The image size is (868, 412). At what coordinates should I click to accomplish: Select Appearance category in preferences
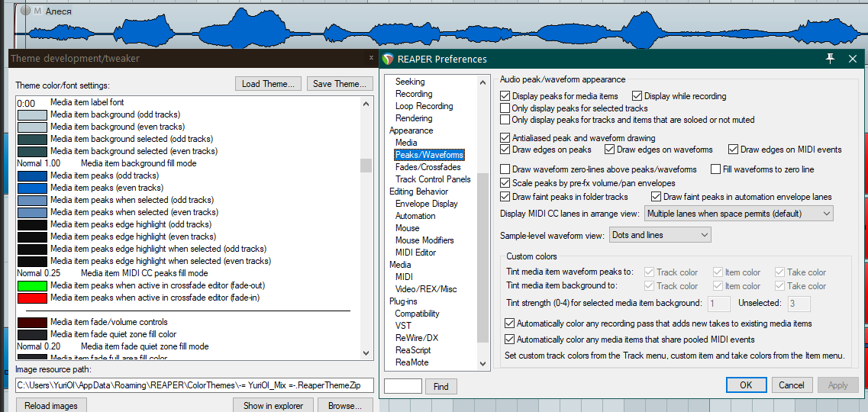[x=411, y=130]
